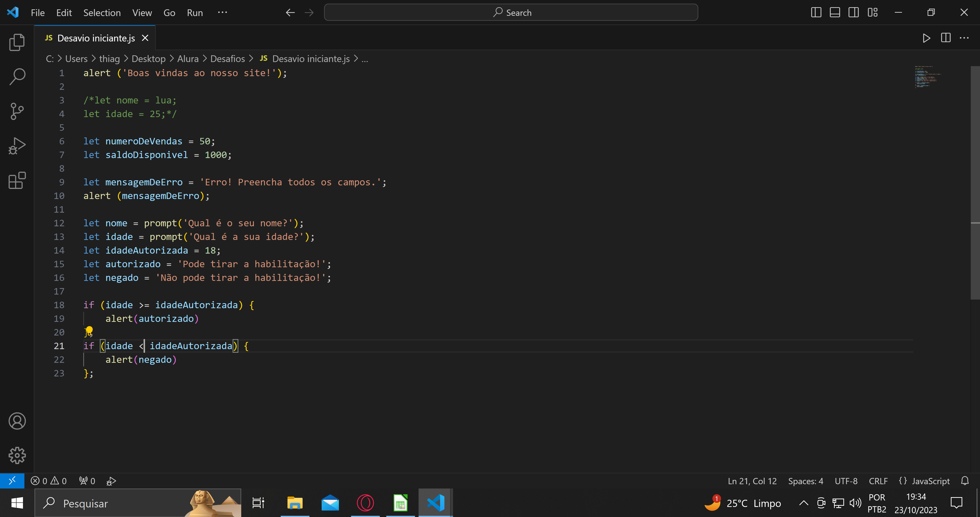Open the Desktop breadcrumb segment

click(148, 59)
